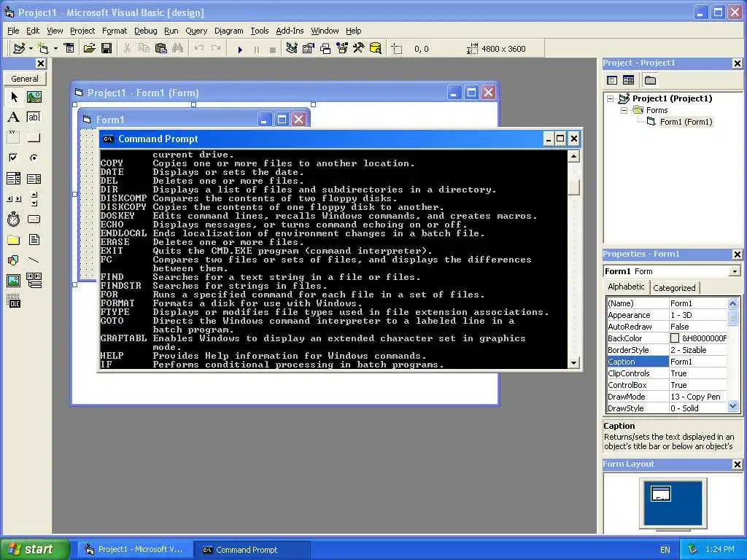
Task: Open the Data View Window icon
Action: pos(376,49)
